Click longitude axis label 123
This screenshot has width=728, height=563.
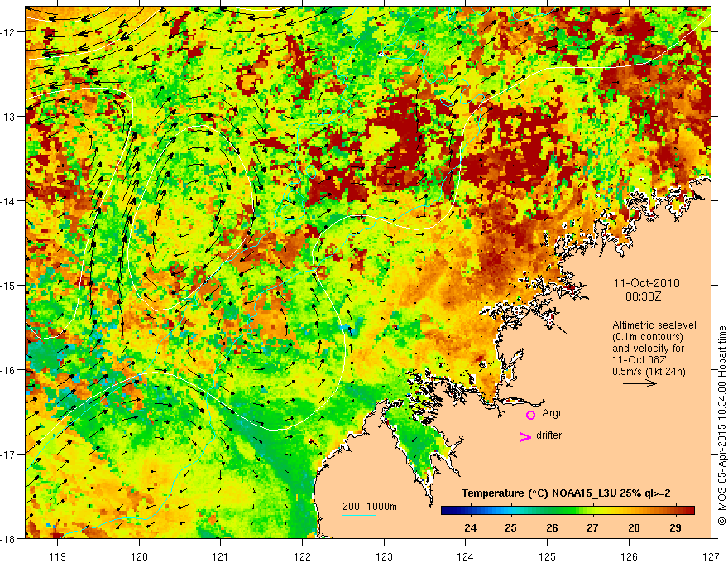pos(384,556)
